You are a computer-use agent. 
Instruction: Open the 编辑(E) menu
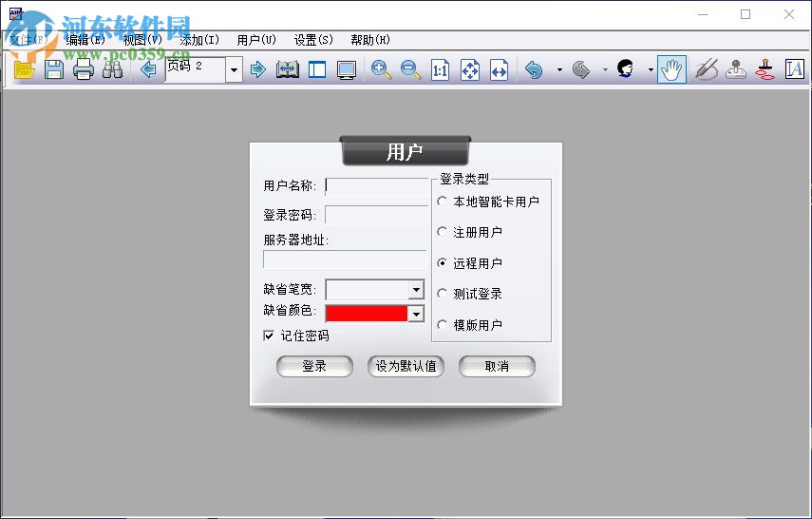point(85,40)
